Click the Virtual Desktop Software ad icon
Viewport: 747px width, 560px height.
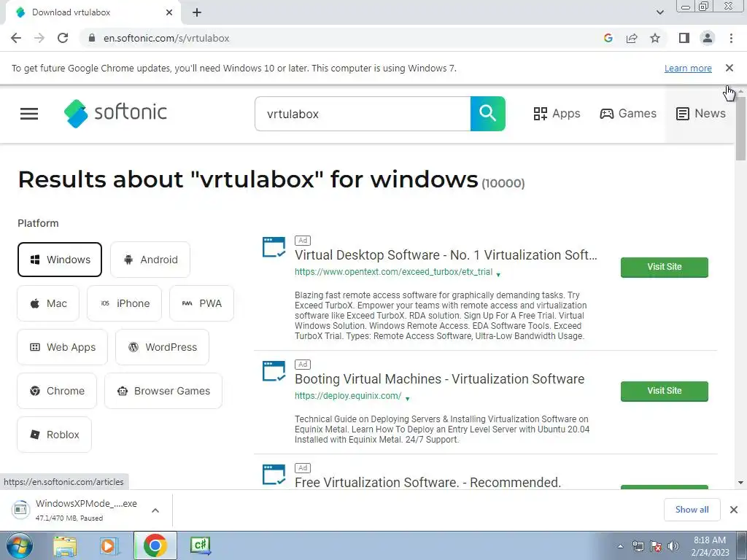click(x=274, y=247)
